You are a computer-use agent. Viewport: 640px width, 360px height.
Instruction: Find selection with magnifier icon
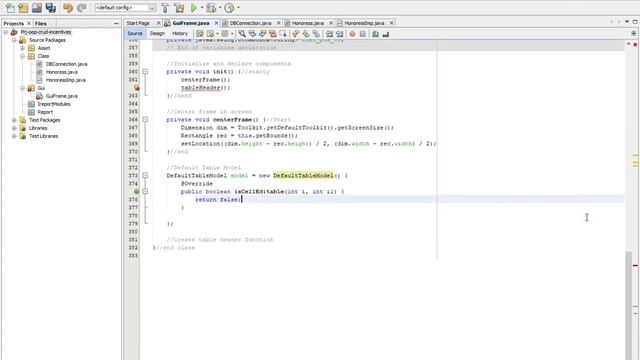click(242, 34)
